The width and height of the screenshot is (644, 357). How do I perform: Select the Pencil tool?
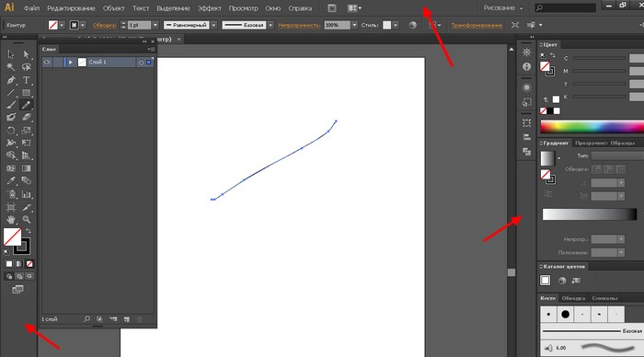[27, 105]
